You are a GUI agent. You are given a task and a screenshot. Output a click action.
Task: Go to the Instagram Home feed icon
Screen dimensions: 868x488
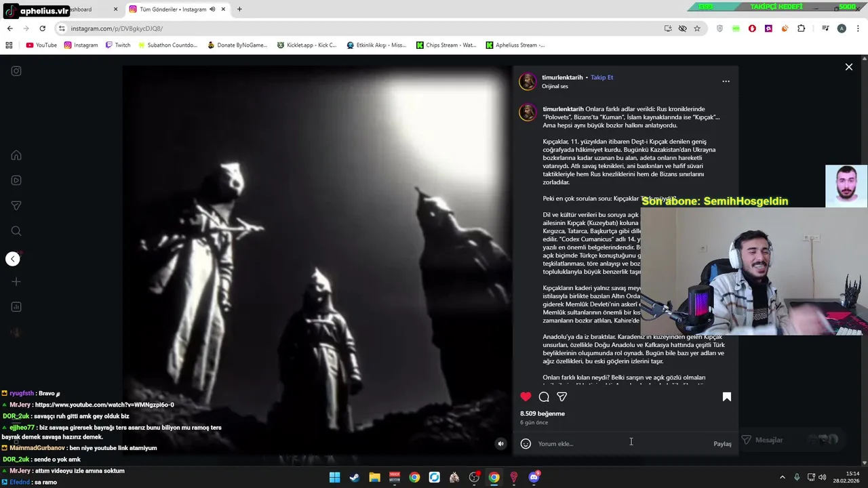[16, 155]
